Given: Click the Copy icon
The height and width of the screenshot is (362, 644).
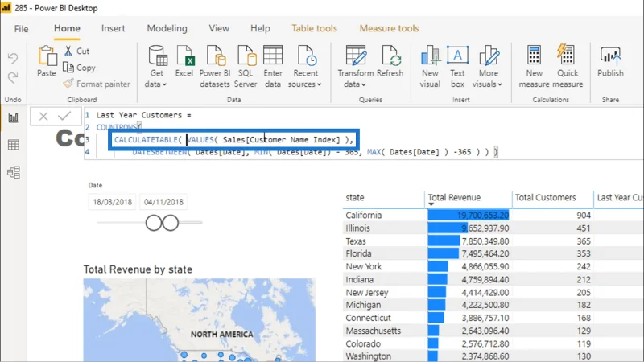Looking at the screenshot, I should pyautogui.click(x=68, y=68).
